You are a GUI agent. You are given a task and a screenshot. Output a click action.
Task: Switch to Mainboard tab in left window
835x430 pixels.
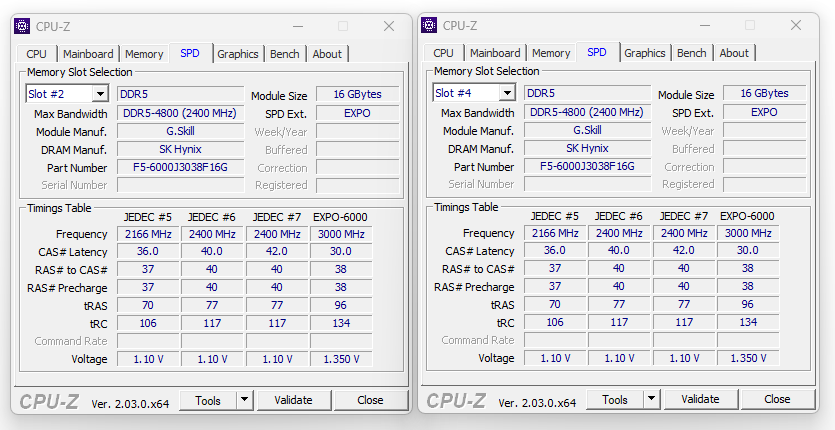88,54
